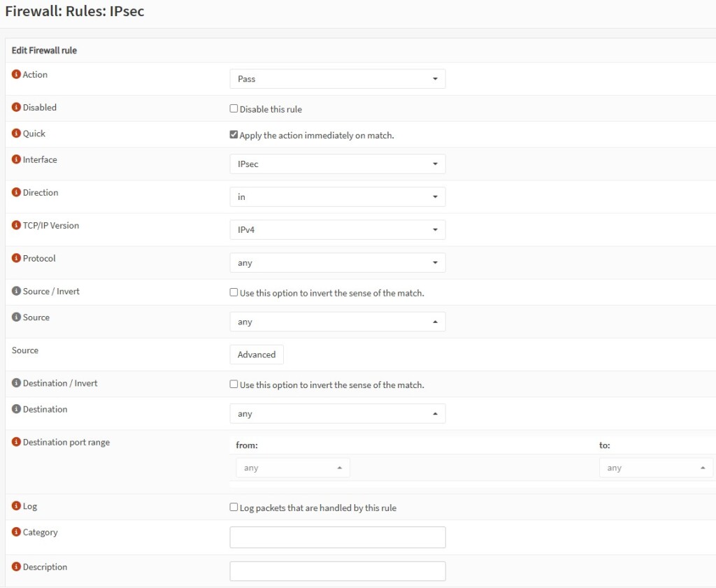
Task: Click the info icon next to Log
Action: coord(16,506)
